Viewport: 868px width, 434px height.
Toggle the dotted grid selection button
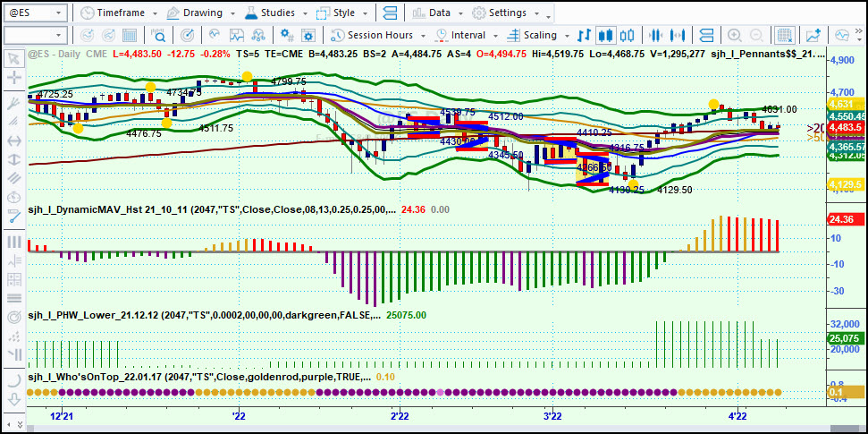pos(784,36)
